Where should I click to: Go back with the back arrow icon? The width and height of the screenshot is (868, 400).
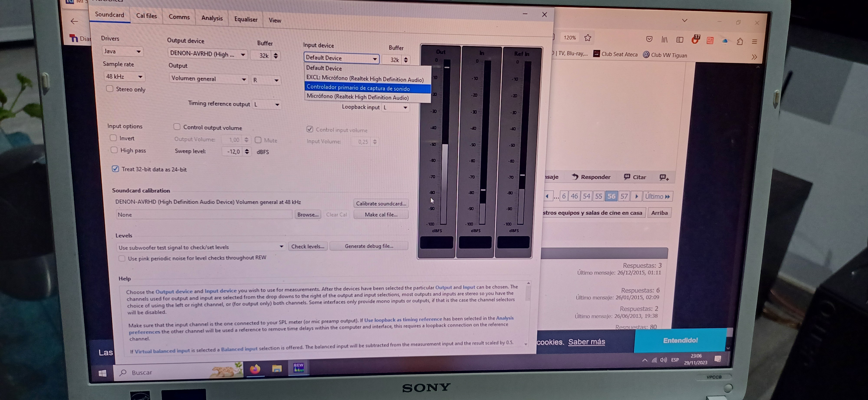click(74, 21)
